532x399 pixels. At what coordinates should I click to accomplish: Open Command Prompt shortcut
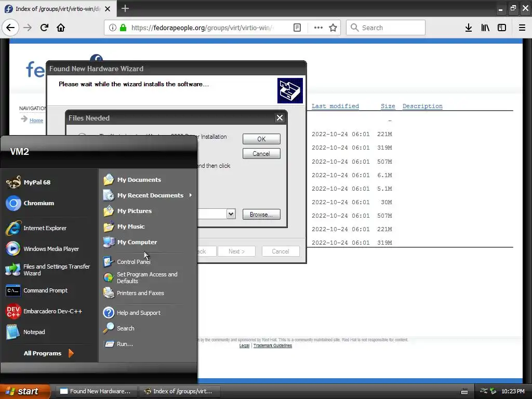point(37,290)
